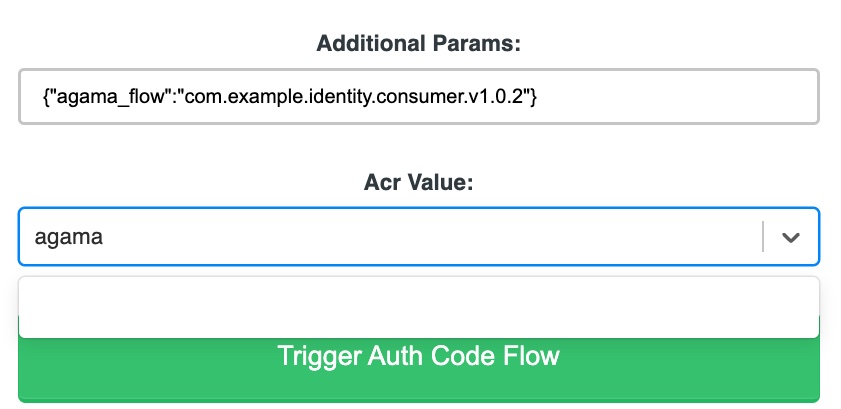Image resolution: width=841 pixels, height=409 pixels.
Task: Click the 'agama' text in Acr field
Action: click(x=68, y=236)
